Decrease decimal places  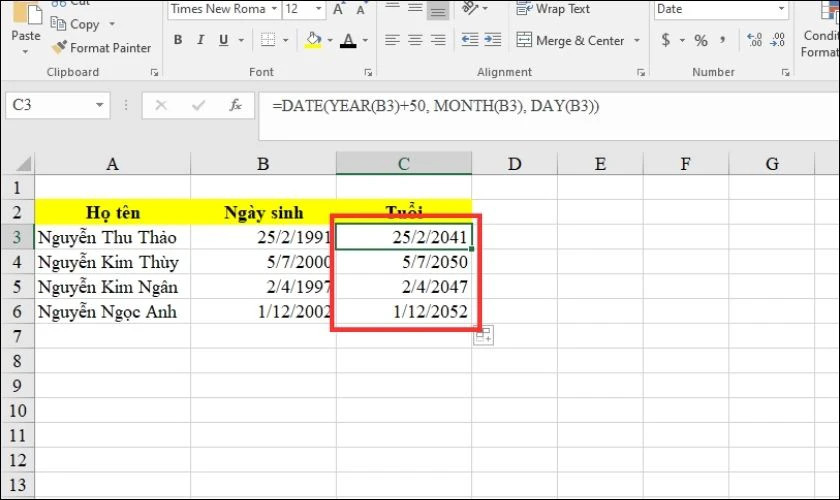pyautogui.click(x=777, y=40)
